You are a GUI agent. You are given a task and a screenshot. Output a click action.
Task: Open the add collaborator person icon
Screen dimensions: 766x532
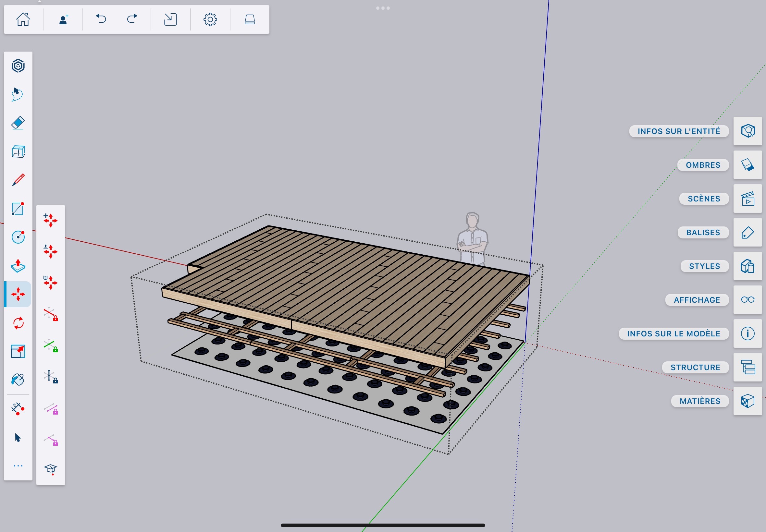point(63,19)
